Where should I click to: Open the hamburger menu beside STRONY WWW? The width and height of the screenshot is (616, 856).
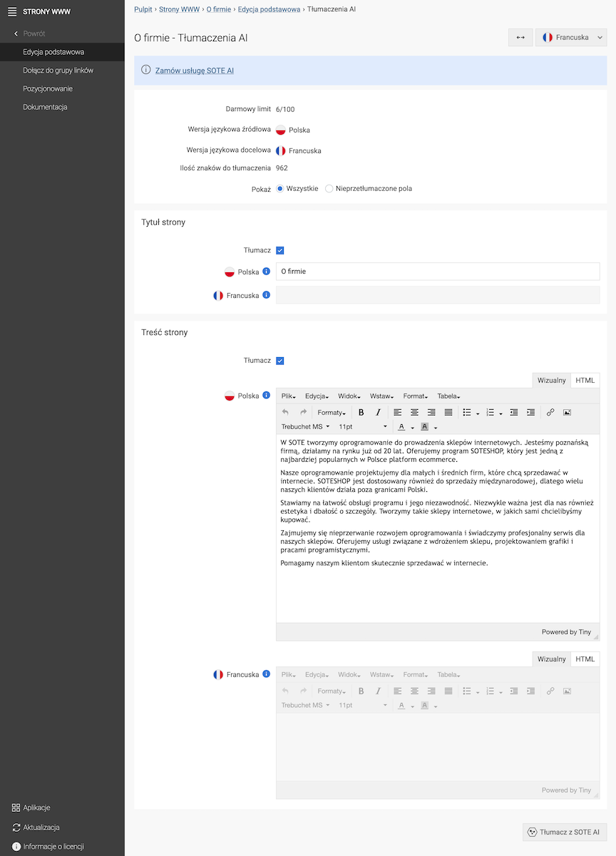coord(11,11)
